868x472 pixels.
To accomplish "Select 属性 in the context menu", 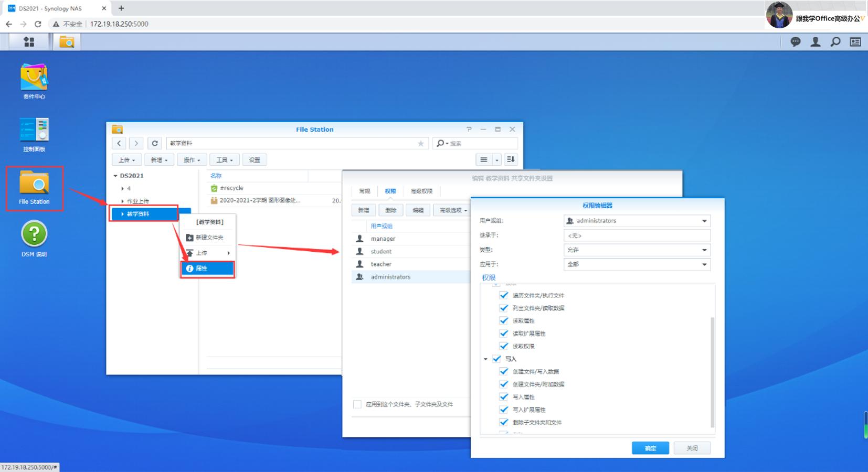I will (207, 269).
